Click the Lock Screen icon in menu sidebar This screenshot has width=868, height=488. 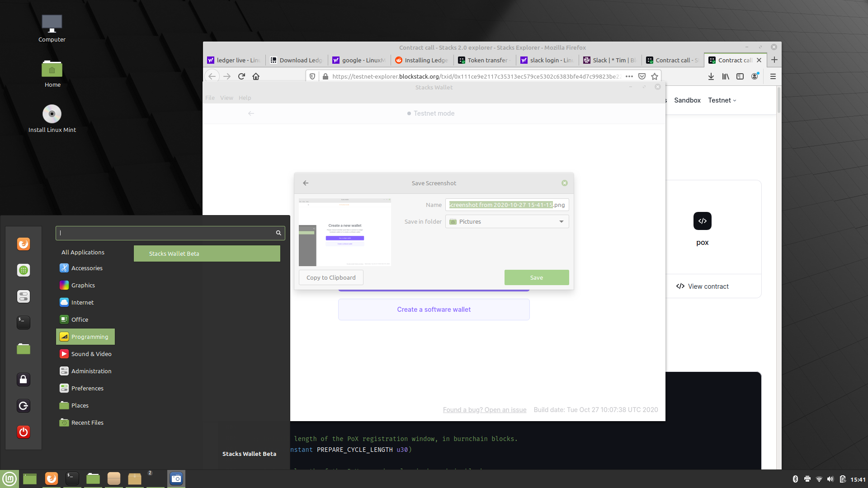pyautogui.click(x=24, y=380)
